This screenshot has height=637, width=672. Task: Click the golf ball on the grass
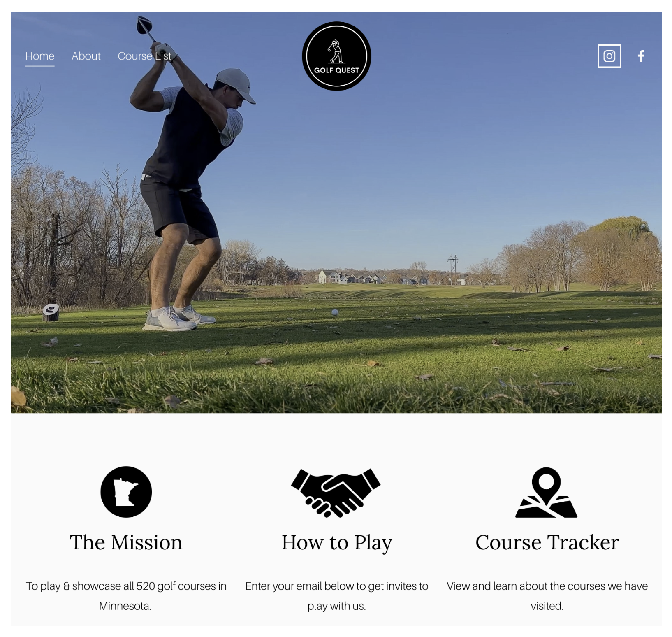pos(335,312)
